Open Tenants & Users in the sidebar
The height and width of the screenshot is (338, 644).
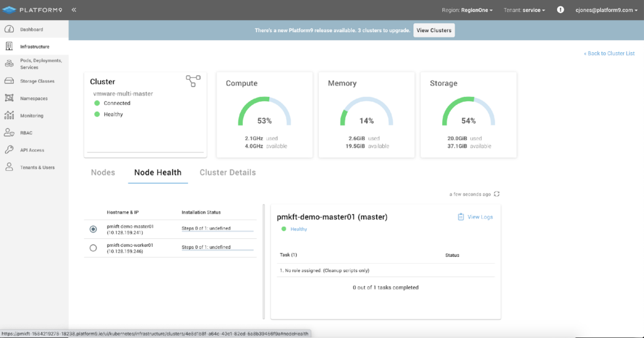point(37,167)
